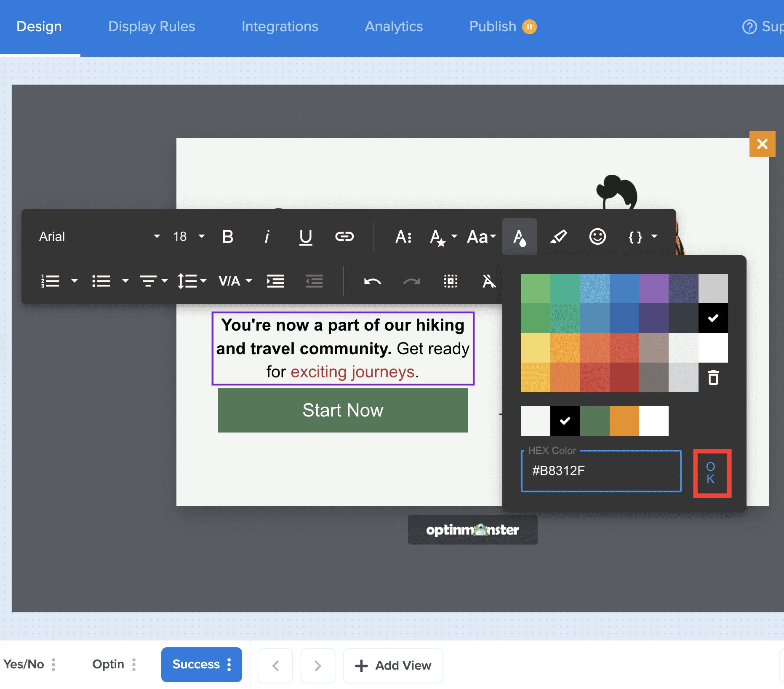Toggle bold formatting in the text toolbar

tap(227, 237)
